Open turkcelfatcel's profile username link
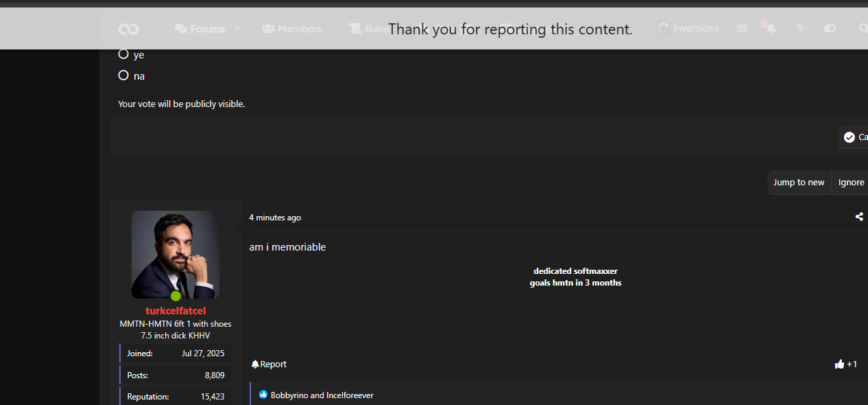The width and height of the screenshot is (868, 405). [176, 311]
